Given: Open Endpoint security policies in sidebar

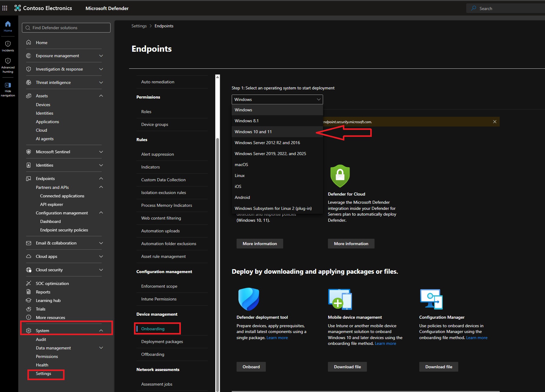Looking at the screenshot, I should coord(64,230).
